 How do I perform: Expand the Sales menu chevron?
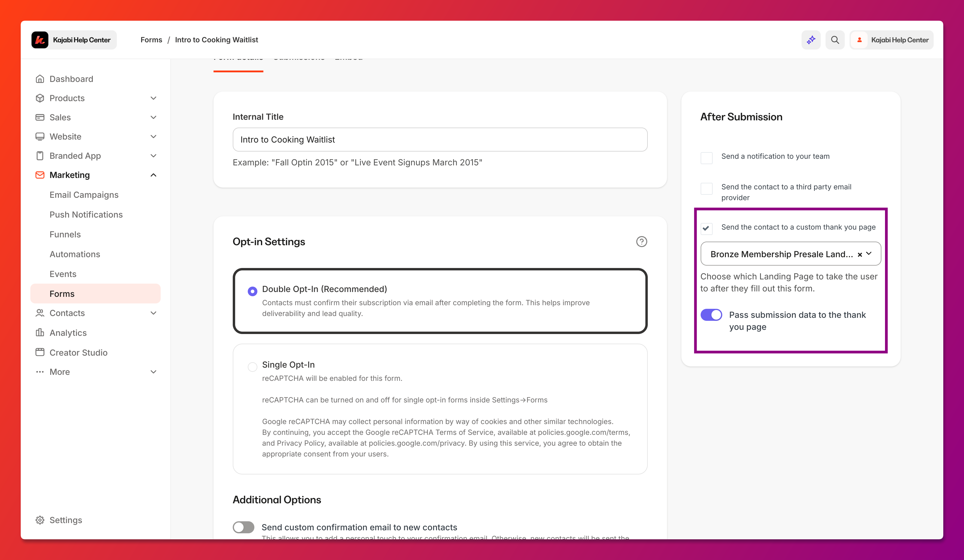point(153,117)
